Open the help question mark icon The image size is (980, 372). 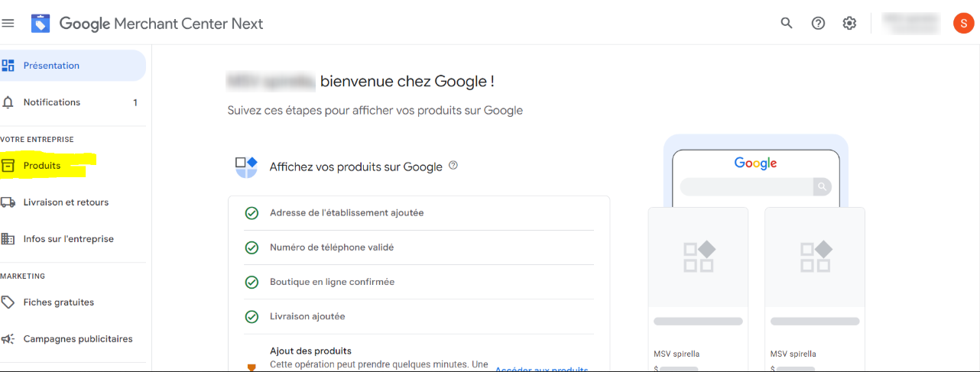point(818,24)
